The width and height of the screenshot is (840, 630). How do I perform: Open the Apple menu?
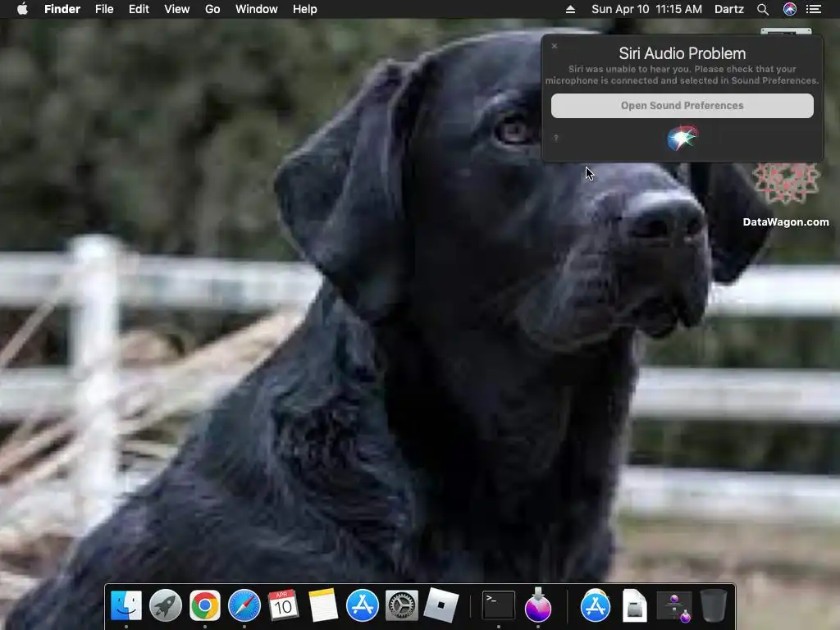point(22,9)
